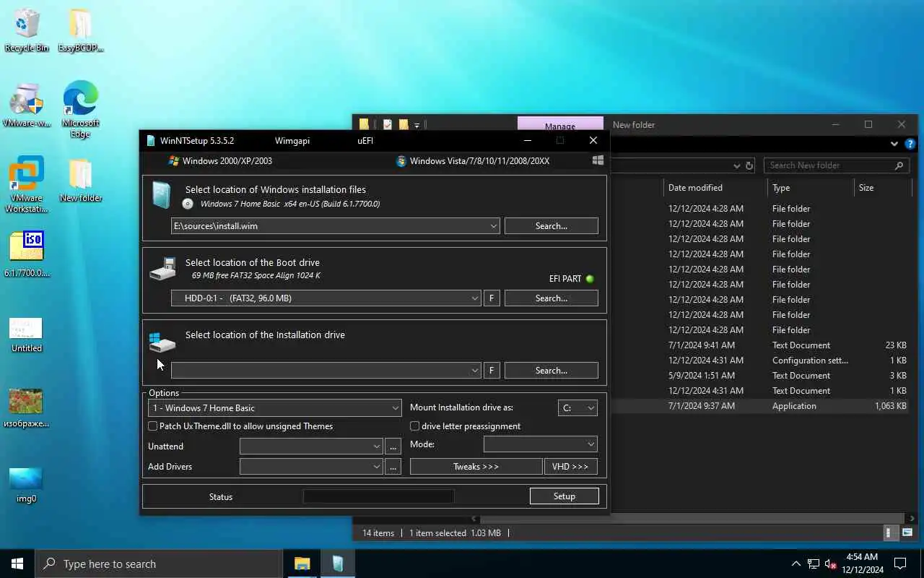Viewport: 924px width, 578px height.
Task: Select the img0 desktop icon
Action: pyautogui.click(x=26, y=485)
